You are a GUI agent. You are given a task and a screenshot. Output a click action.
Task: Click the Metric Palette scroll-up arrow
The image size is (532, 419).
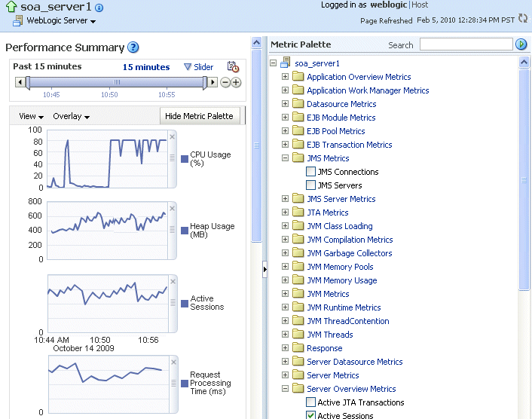[524, 62]
